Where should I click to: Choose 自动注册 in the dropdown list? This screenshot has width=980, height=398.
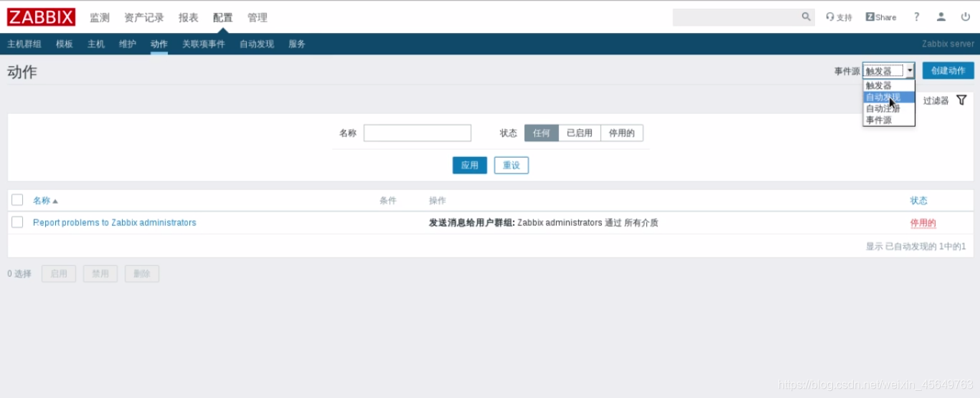[x=889, y=109]
